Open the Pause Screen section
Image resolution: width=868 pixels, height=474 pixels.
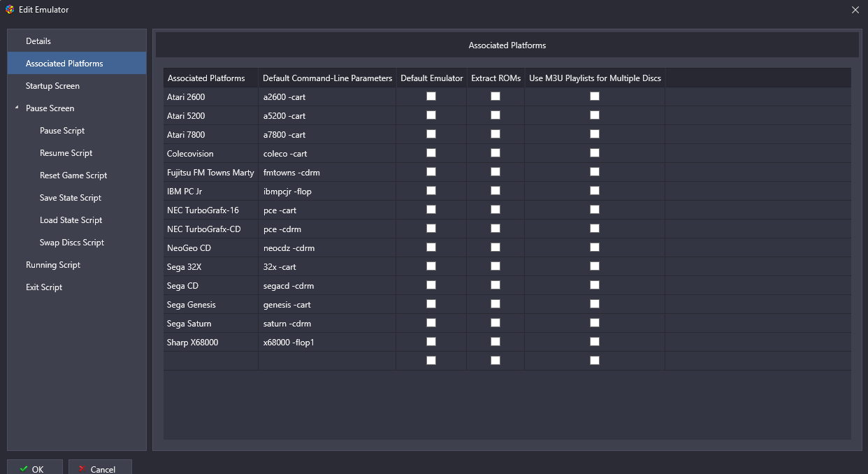click(77, 108)
